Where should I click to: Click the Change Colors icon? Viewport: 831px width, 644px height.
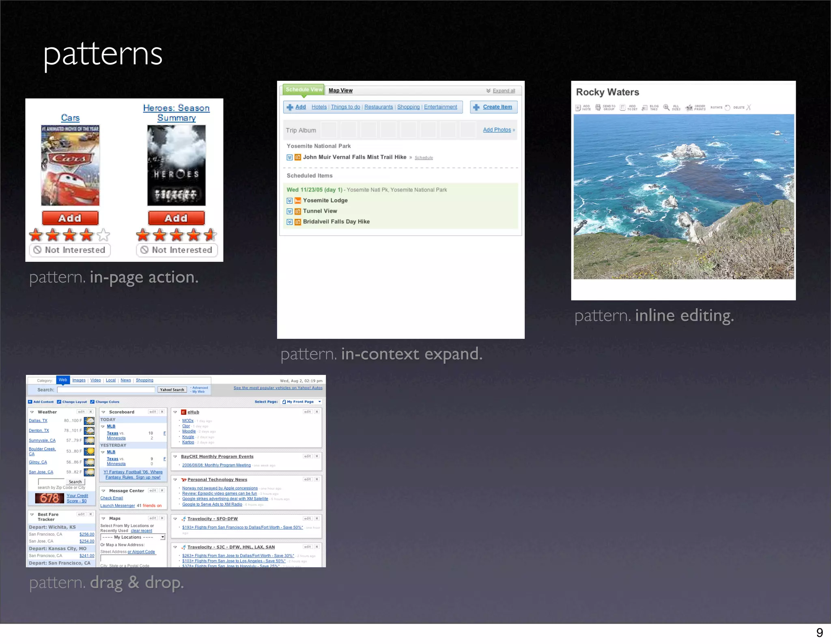tap(93, 402)
